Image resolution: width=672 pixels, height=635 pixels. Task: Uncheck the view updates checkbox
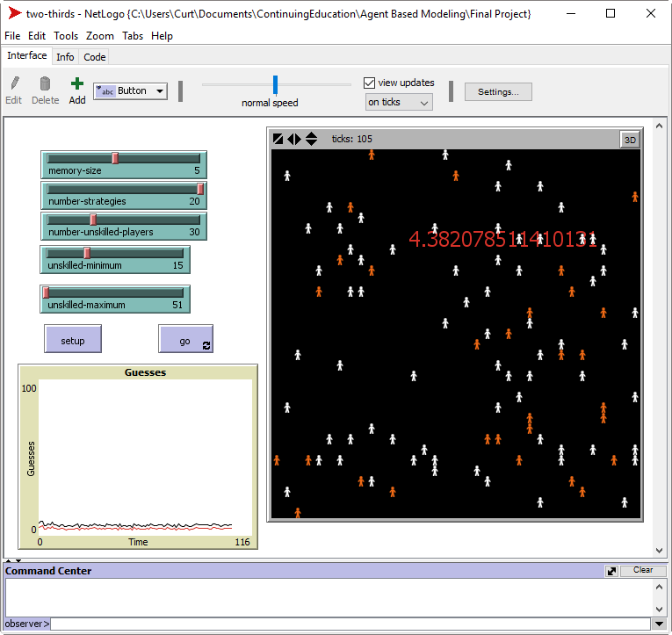[370, 83]
